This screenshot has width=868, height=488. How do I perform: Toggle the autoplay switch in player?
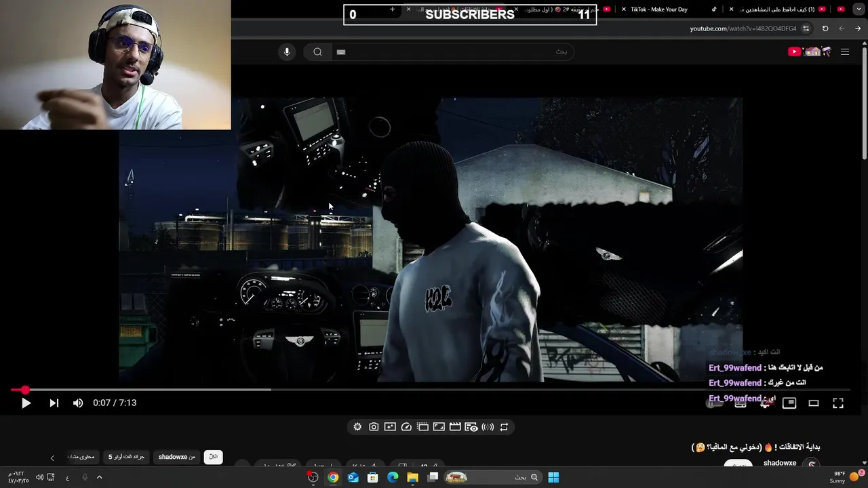[x=713, y=403]
